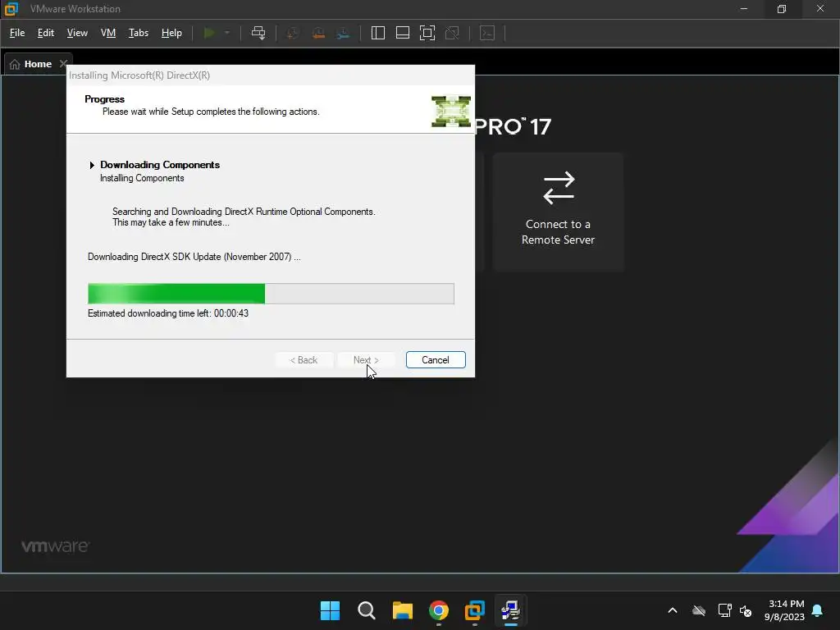Click the 'Installing Components' step text

[x=142, y=178]
